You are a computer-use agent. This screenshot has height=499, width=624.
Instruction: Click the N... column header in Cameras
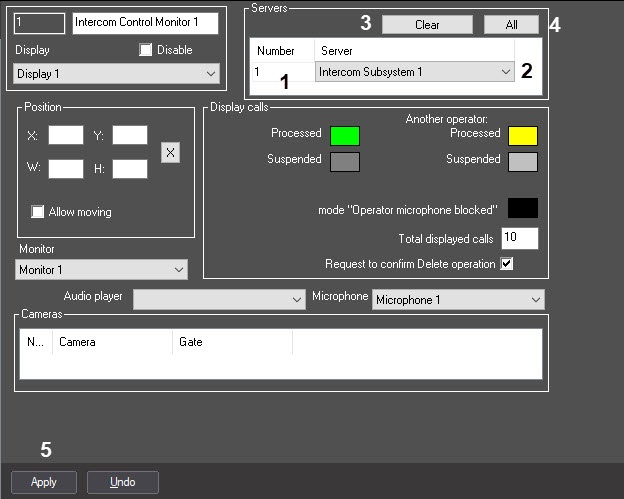tap(36, 342)
